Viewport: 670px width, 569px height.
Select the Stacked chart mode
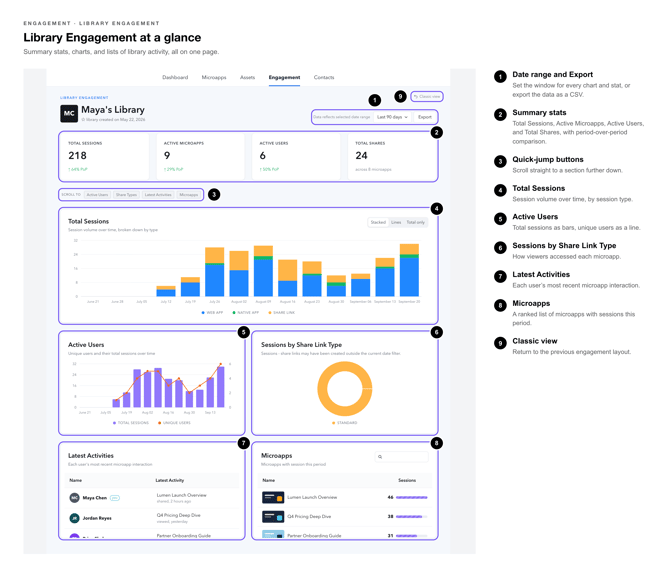click(x=378, y=222)
